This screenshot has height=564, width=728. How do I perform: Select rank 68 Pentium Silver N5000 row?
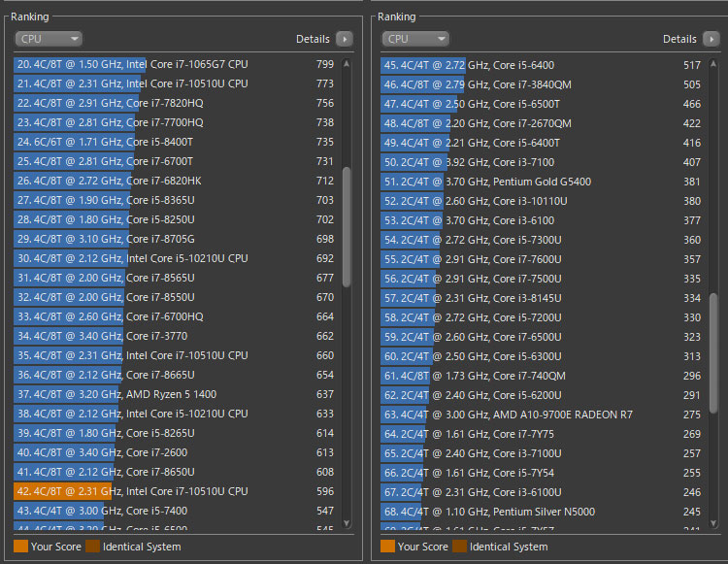[x=543, y=512]
